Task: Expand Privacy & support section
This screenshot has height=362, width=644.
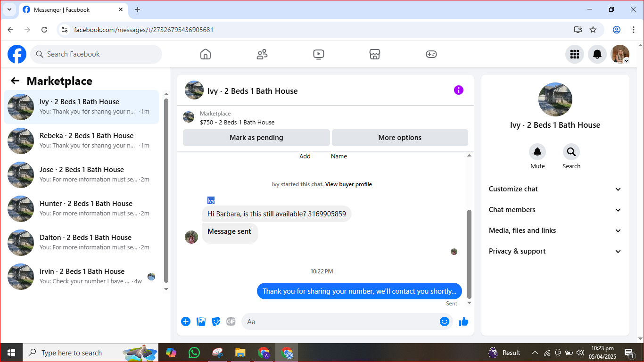Action: pos(555,251)
